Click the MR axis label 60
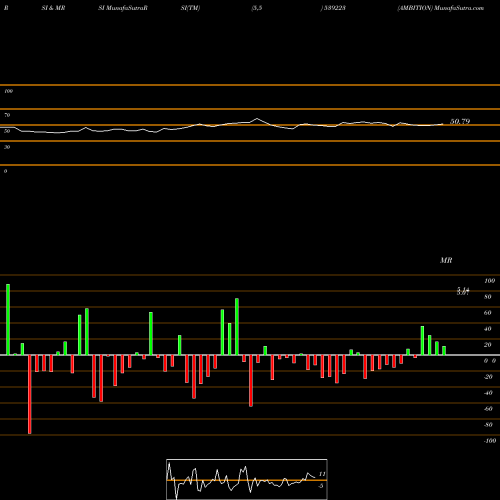This screenshot has width=500, height=500. (488, 313)
